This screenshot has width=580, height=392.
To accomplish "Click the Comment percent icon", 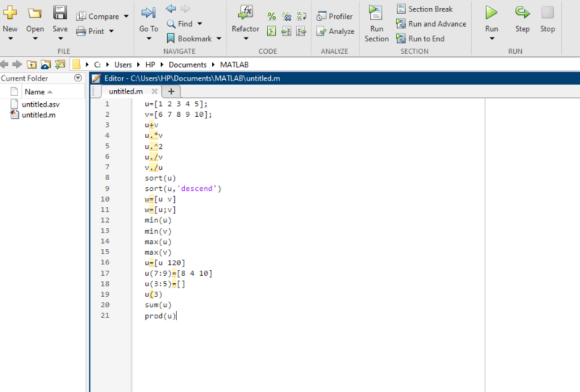I will click(x=271, y=16).
